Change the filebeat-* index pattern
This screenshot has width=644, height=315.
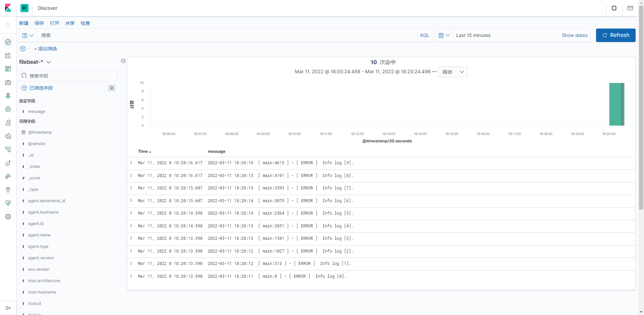pos(35,62)
